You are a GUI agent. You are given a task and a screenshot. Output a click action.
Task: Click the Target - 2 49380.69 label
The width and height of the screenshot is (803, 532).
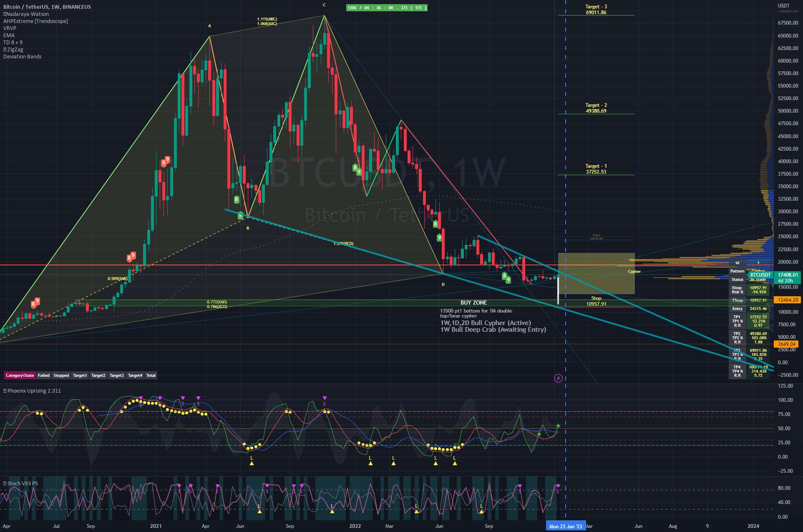(596, 108)
